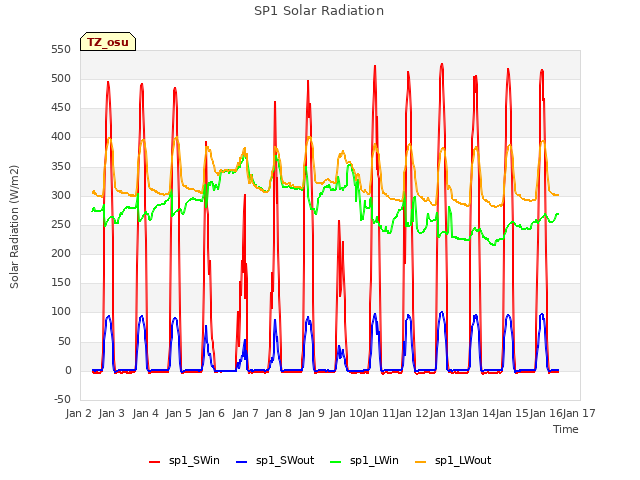
Task: Click the red sp1_SWin legend swatch
Action: point(155,462)
